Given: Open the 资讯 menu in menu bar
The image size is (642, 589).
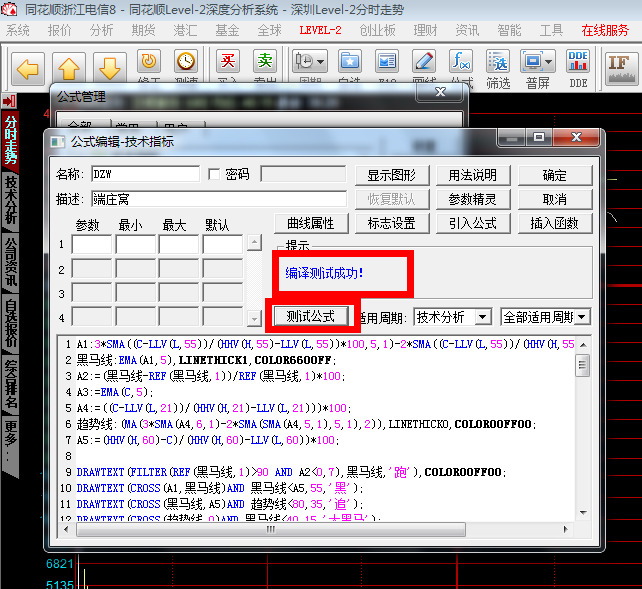Looking at the screenshot, I should [x=467, y=30].
